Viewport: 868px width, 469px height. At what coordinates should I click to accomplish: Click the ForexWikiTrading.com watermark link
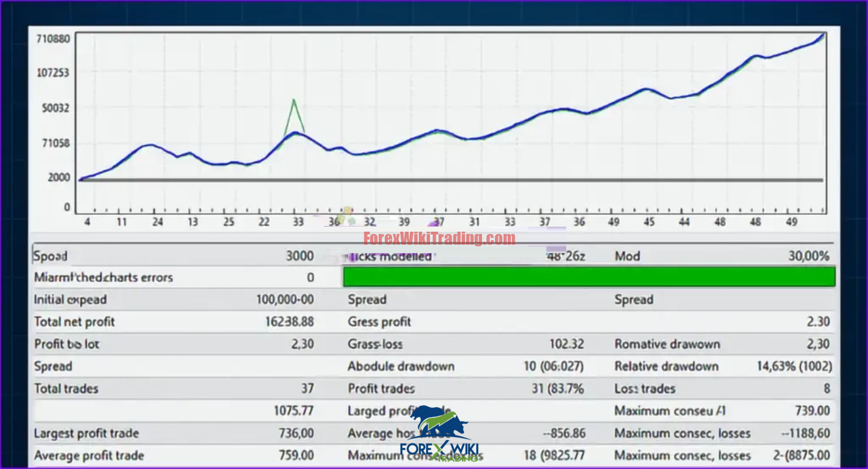pyautogui.click(x=439, y=238)
